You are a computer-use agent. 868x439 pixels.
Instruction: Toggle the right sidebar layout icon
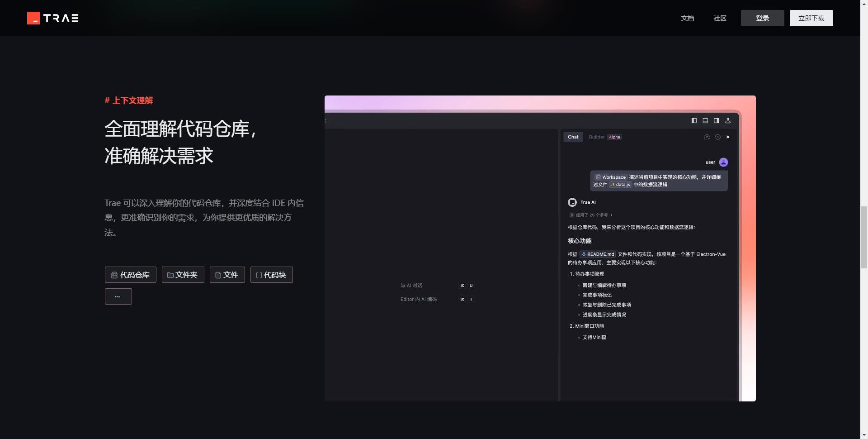click(x=716, y=121)
